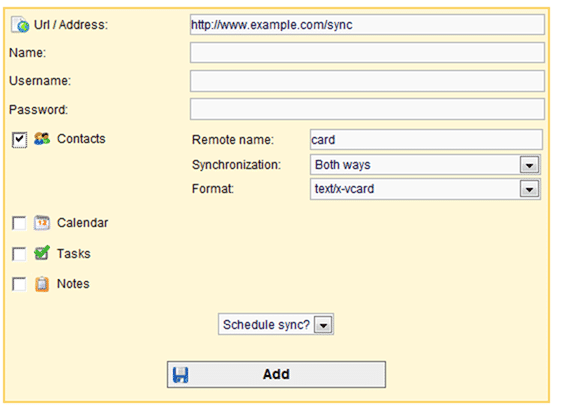
Task: Enable the Calendar checkbox
Action: tap(19, 223)
